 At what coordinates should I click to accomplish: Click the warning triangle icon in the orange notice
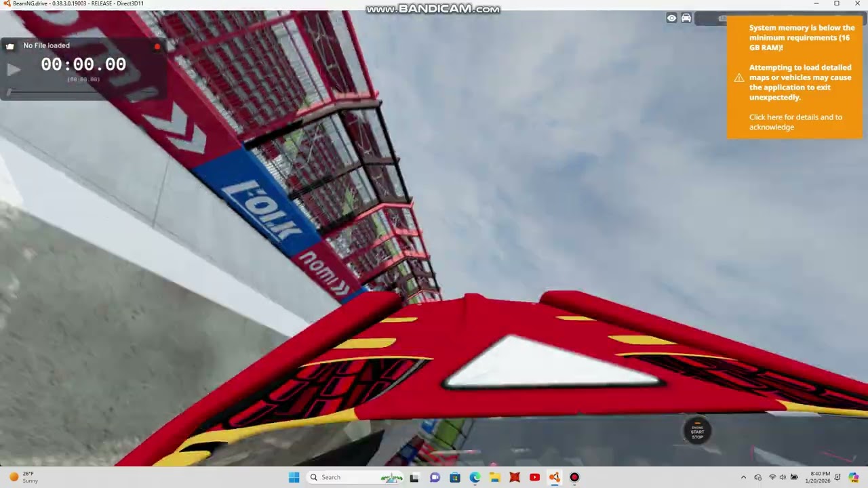pyautogui.click(x=738, y=78)
